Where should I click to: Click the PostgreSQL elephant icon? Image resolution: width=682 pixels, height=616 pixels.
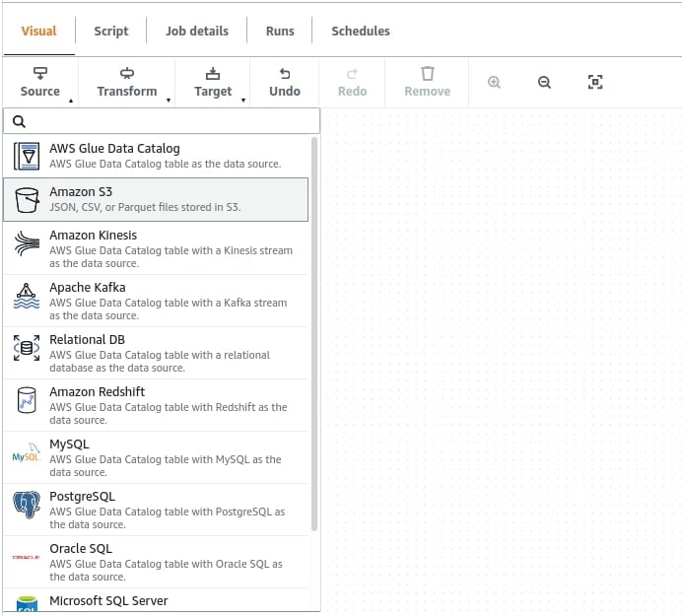(27, 505)
